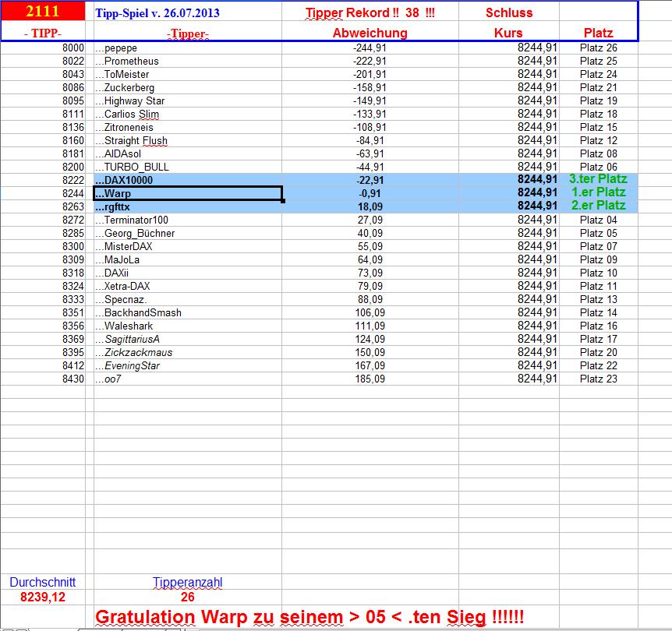Select the -TIPP- column header
The height and width of the screenshot is (631, 672).
[41, 33]
